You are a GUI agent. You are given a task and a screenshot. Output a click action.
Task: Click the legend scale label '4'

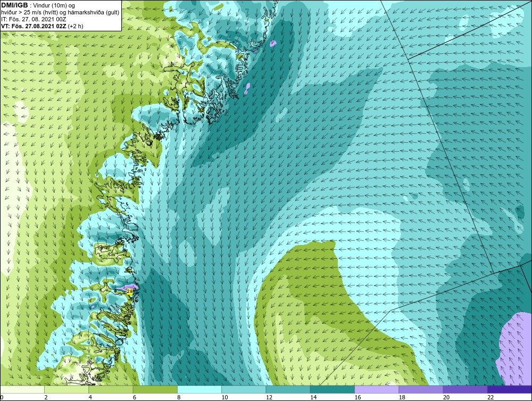(x=90, y=398)
